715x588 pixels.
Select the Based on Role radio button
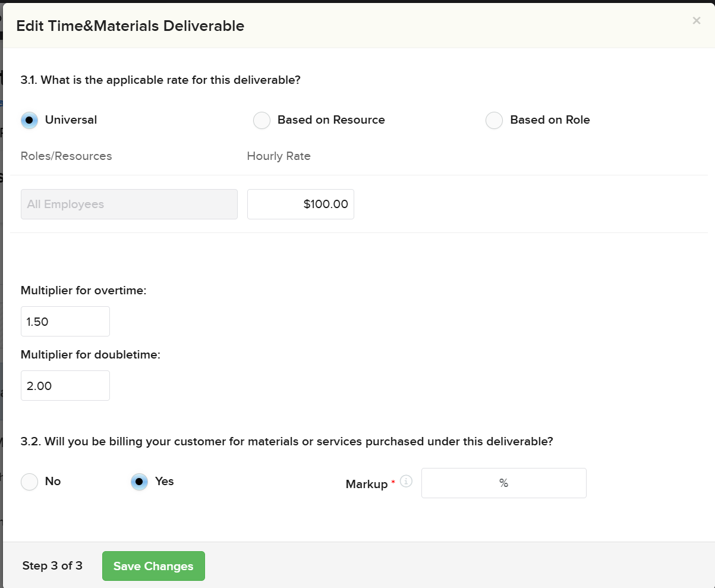[x=494, y=121]
